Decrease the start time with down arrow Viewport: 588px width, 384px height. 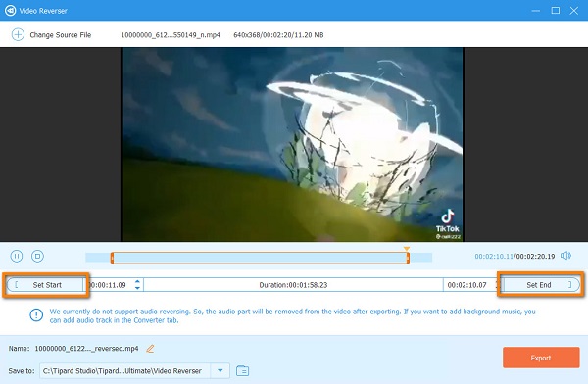pos(137,288)
